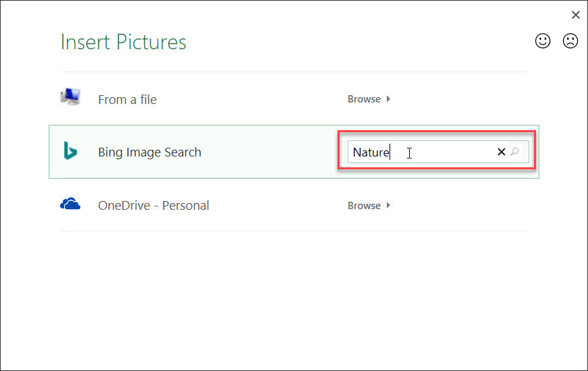The image size is (588, 371).
Task: Focus the Bing search field containing Nature
Action: 438,152
